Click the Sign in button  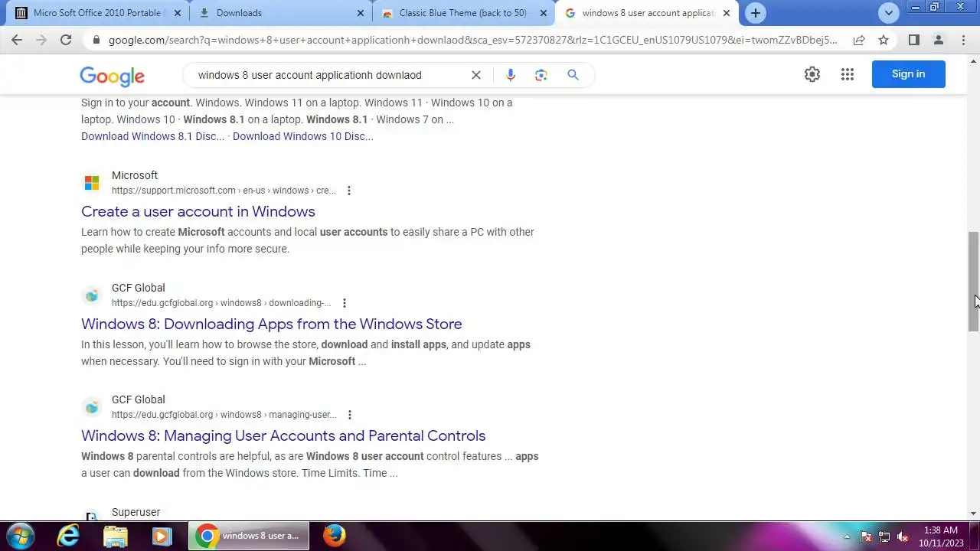(908, 74)
